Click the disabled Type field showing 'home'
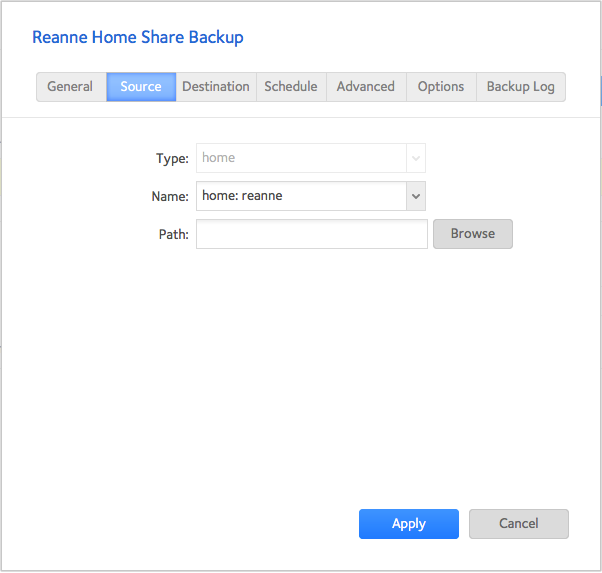The image size is (602, 573). (300, 158)
